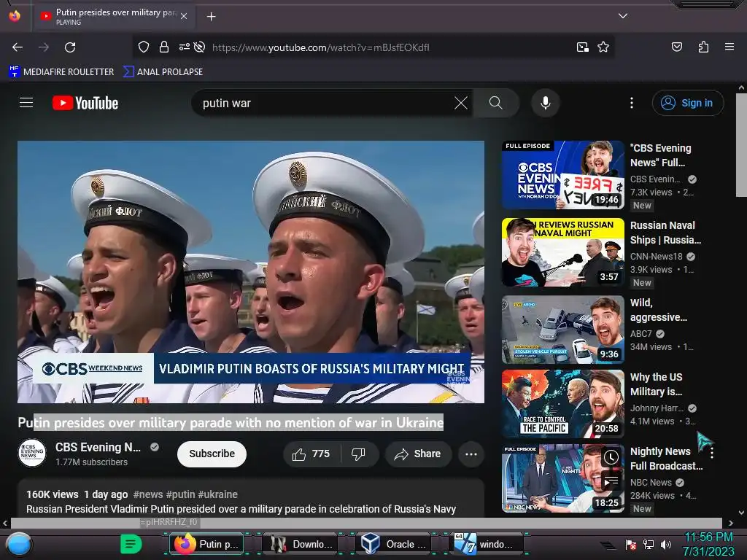Open the Firefox application menu
Image resolution: width=747 pixels, height=560 pixels.
pos(729,47)
